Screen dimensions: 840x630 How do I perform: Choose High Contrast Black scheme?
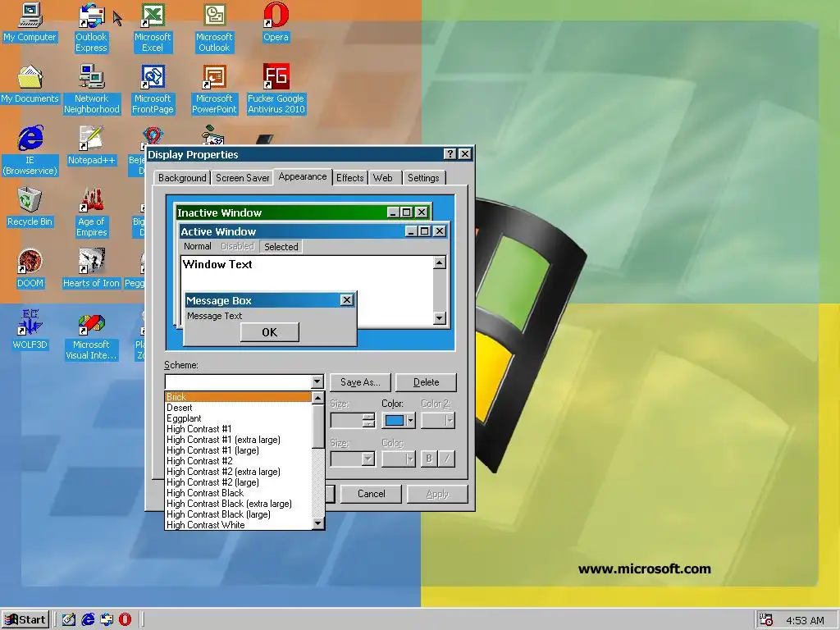click(x=239, y=493)
